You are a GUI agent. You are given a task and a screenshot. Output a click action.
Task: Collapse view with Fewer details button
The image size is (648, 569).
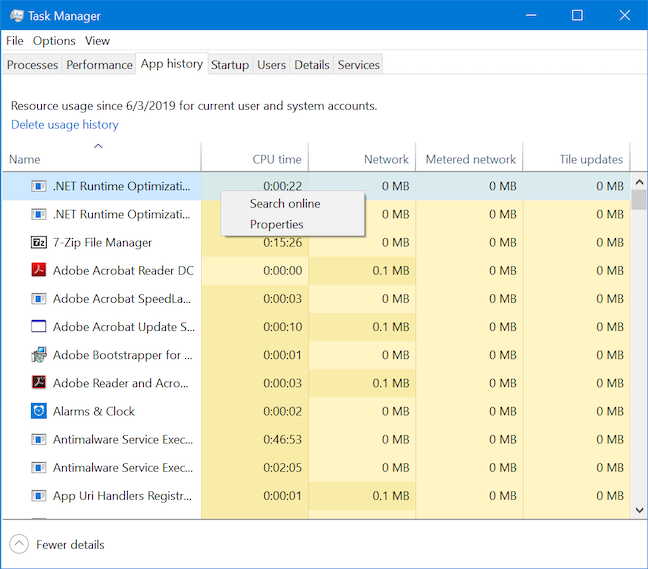(57, 545)
